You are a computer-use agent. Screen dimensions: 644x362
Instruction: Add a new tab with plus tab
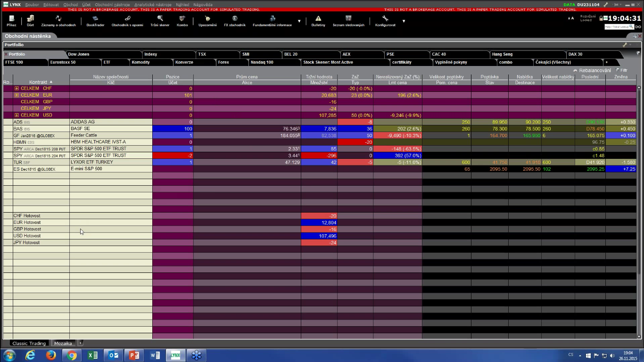click(x=607, y=62)
